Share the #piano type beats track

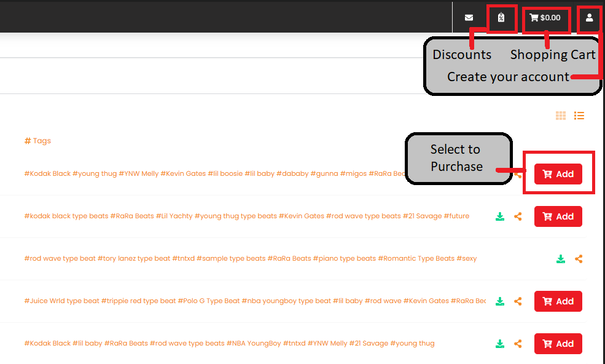[x=578, y=259]
